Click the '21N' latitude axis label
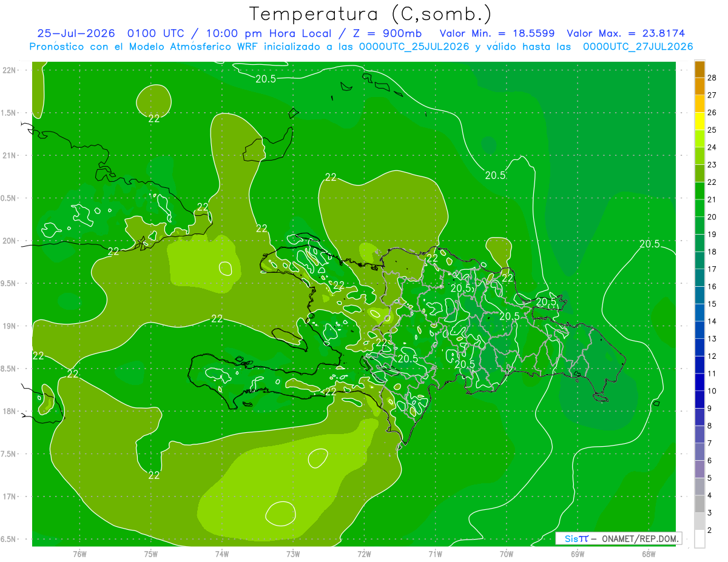The width and height of the screenshot is (728, 562). [10, 155]
